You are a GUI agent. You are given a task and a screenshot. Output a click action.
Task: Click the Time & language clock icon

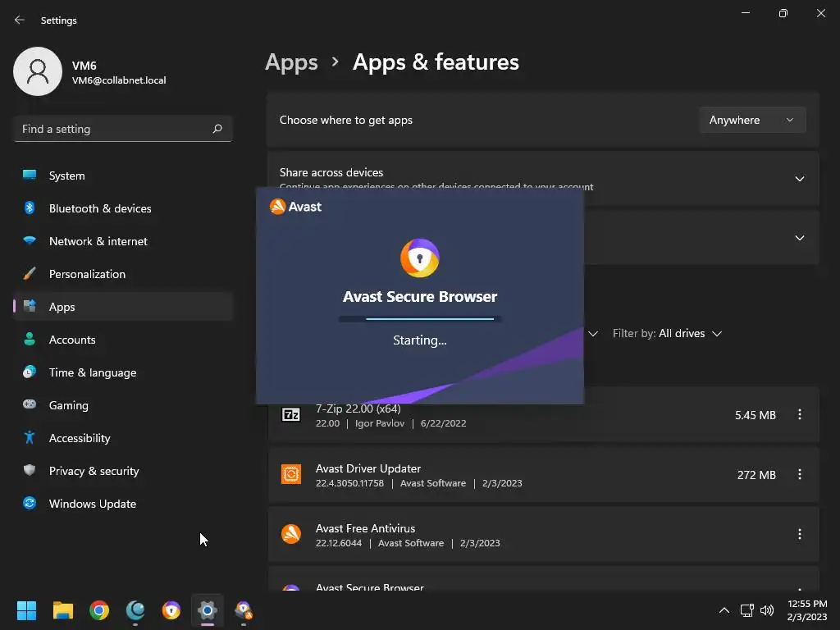[30, 372]
